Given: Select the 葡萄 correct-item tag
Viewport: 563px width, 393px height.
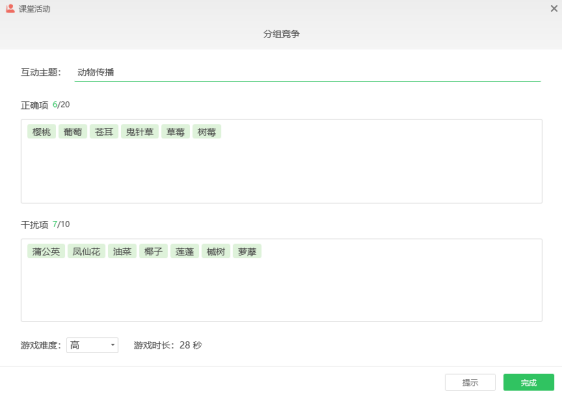Looking at the screenshot, I should (x=73, y=132).
